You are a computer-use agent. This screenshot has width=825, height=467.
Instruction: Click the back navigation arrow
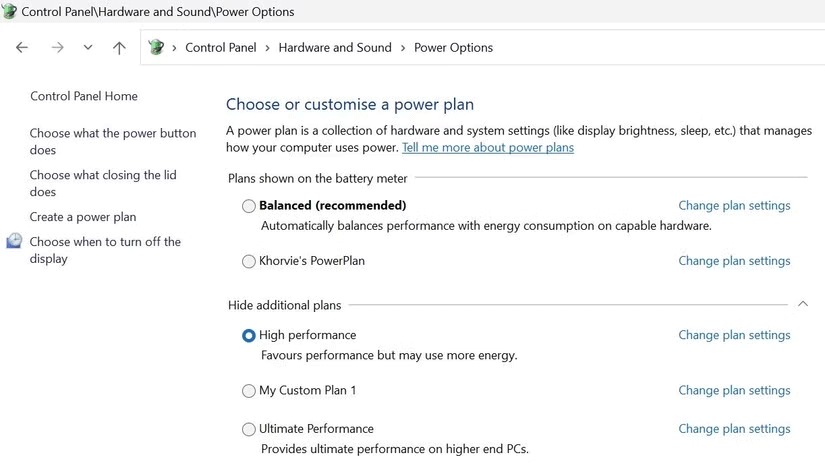22,48
